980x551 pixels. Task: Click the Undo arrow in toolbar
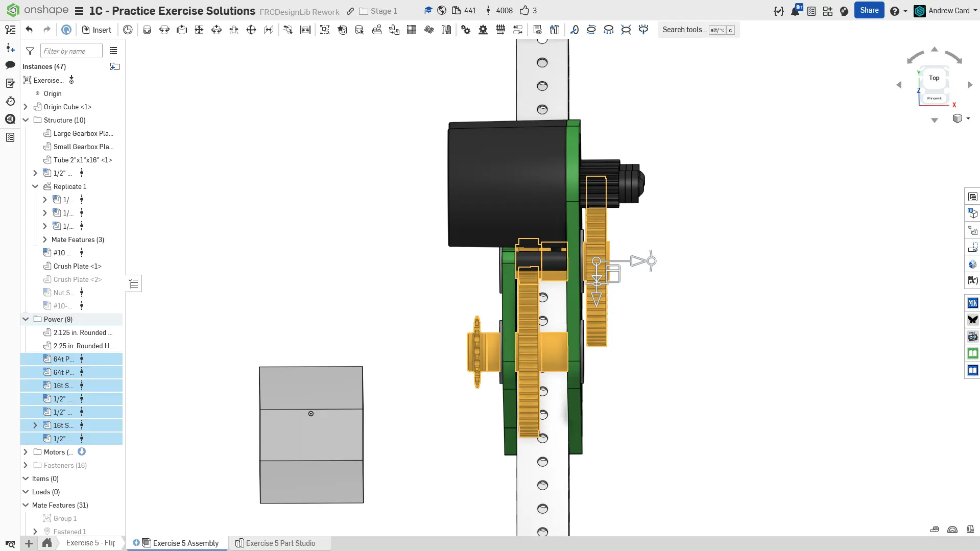[29, 30]
